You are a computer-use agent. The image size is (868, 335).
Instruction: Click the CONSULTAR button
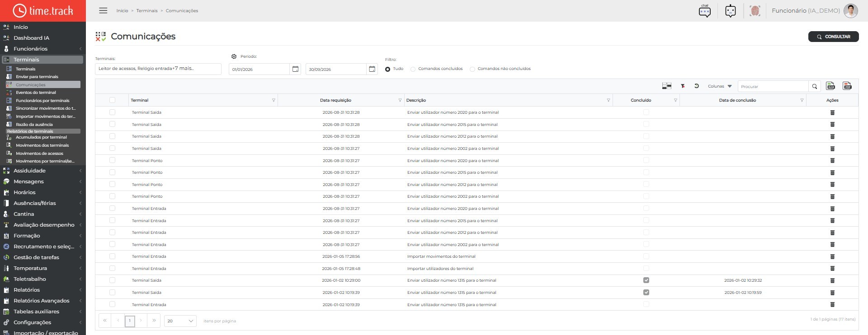(833, 37)
